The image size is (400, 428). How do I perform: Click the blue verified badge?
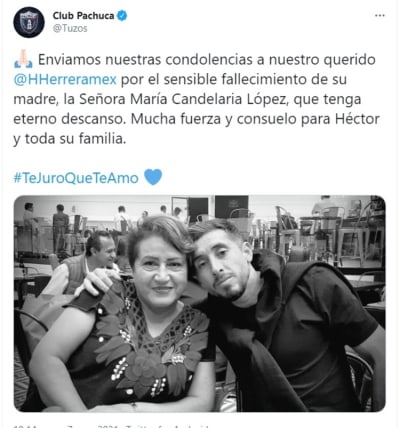122,15
